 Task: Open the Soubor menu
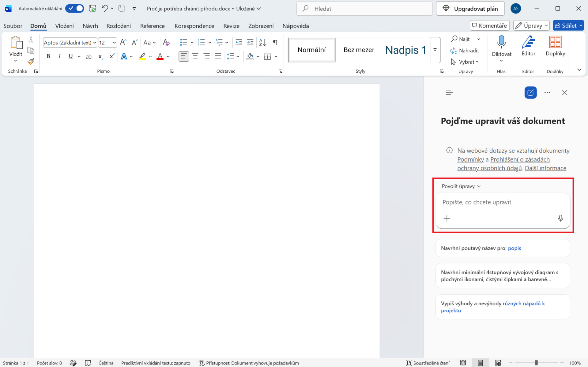coord(13,26)
